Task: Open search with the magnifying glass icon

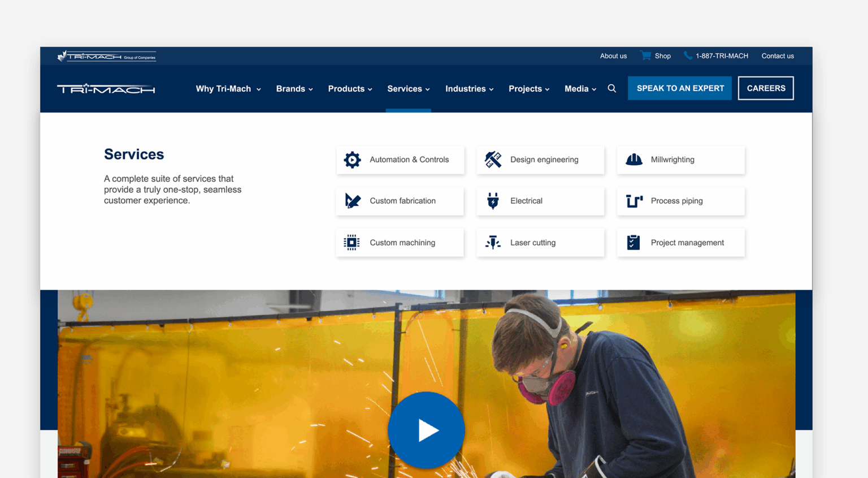Action: click(611, 89)
